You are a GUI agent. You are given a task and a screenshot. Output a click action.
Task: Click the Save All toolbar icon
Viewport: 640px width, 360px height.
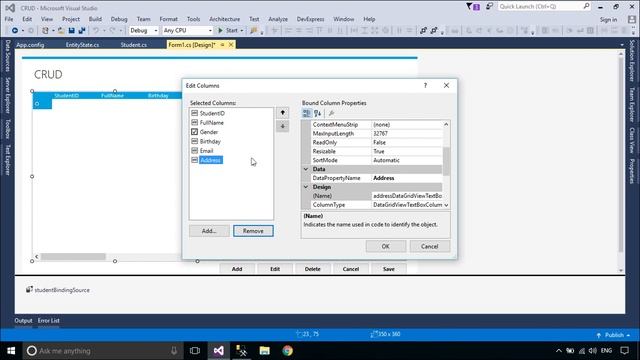coord(82,31)
